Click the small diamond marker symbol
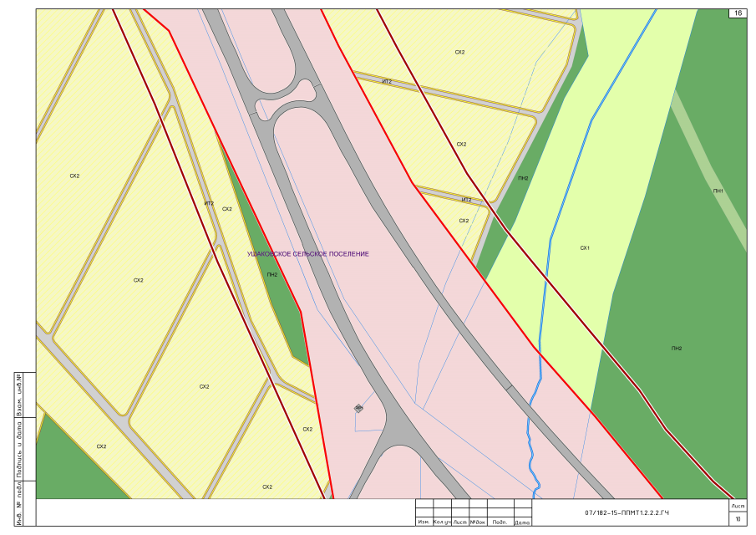Viewport: 756px width, 535px height. click(x=358, y=408)
